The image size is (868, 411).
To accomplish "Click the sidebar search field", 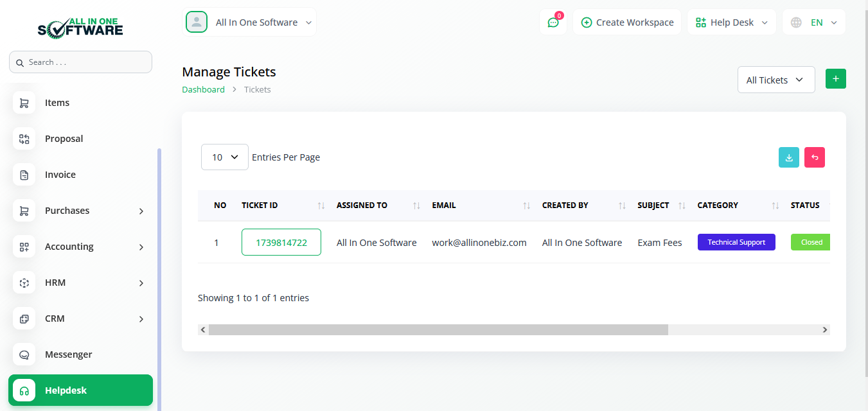I will pyautogui.click(x=80, y=62).
